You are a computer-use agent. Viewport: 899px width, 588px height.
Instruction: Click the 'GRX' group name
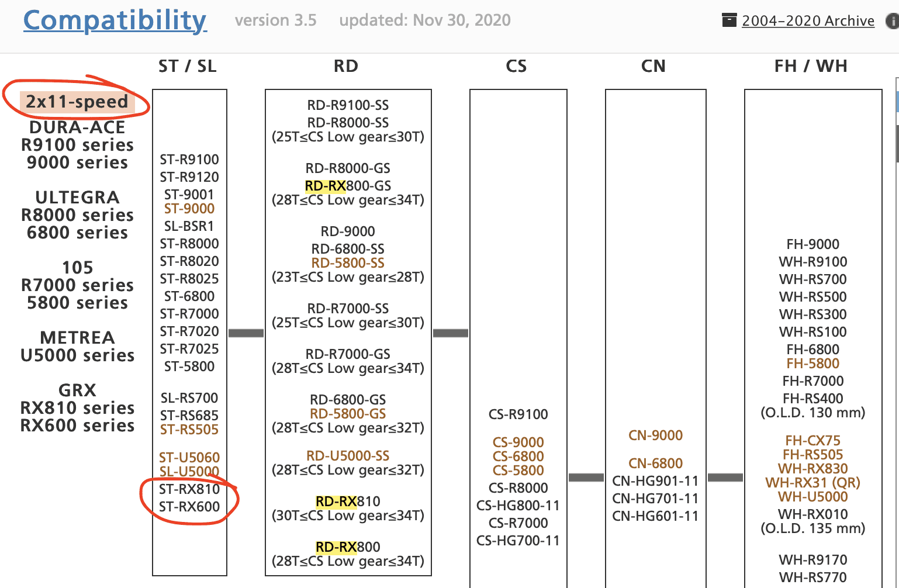(x=77, y=390)
